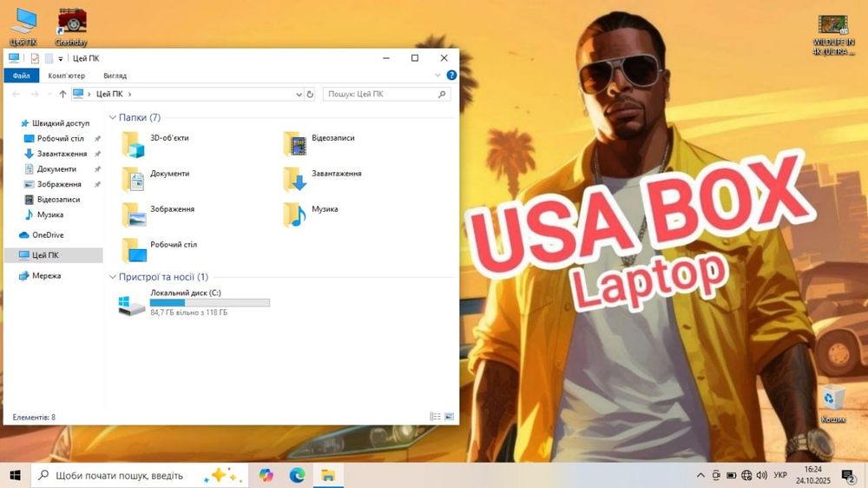Switch to large icons view via status bar

[449, 417]
